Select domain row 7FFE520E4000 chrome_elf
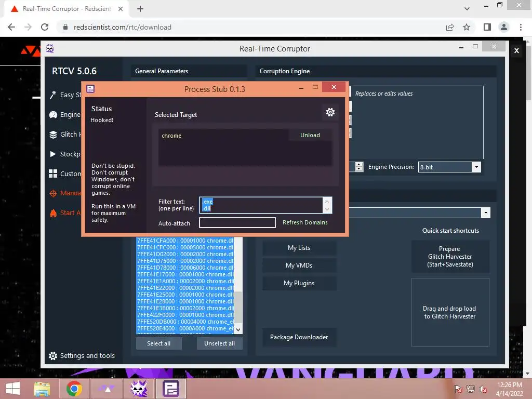 [x=185, y=328]
